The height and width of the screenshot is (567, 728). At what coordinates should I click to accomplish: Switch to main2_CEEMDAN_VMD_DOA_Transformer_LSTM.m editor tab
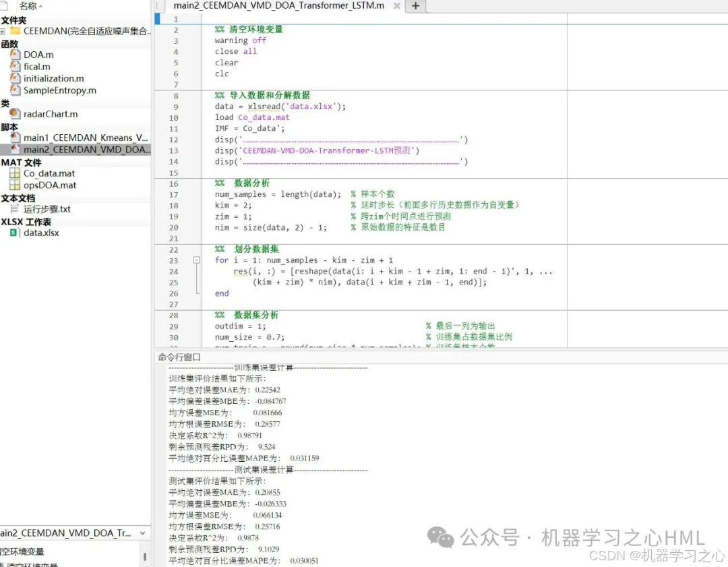(278, 5)
